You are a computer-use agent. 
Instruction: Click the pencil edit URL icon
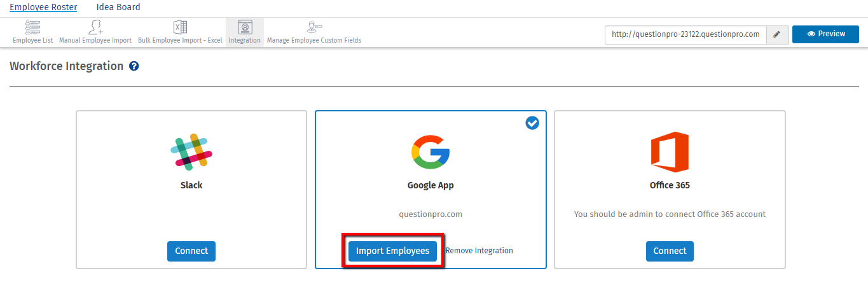[x=776, y=34]
